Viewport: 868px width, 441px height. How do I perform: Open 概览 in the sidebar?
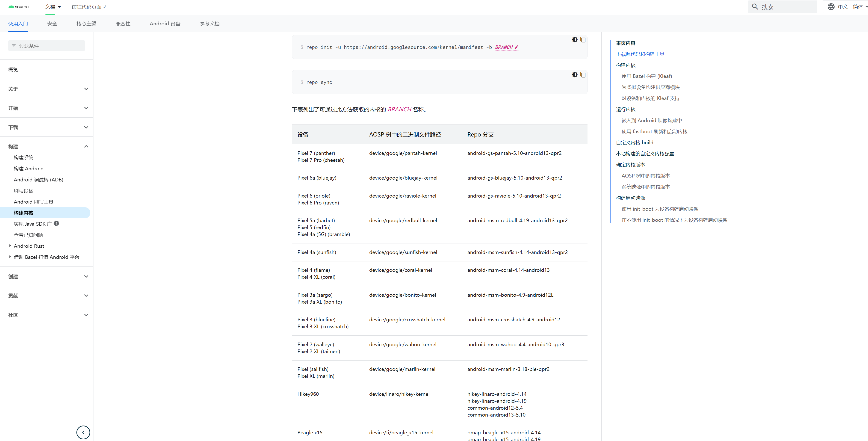[x=13, y=70]
